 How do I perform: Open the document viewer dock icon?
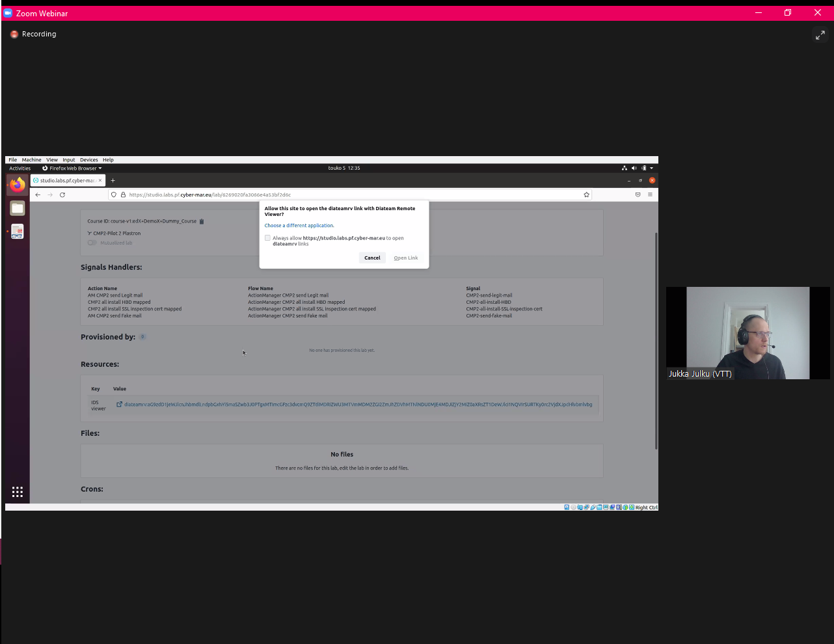pos(18,232)
